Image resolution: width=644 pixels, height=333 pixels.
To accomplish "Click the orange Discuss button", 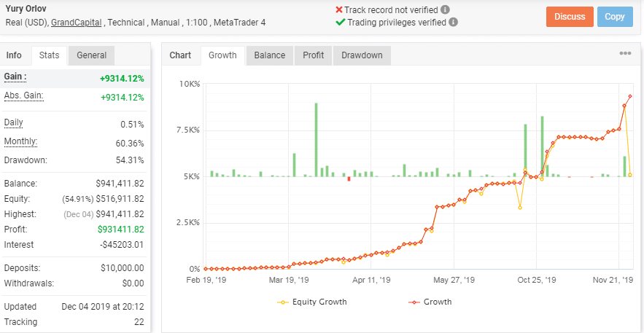I will 570,17.
